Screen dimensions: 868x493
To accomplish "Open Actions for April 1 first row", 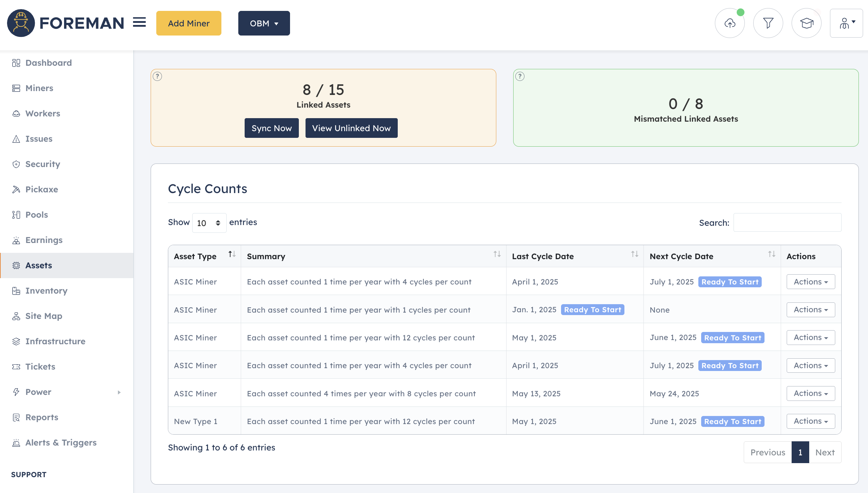I will click(x=811, y=282).
